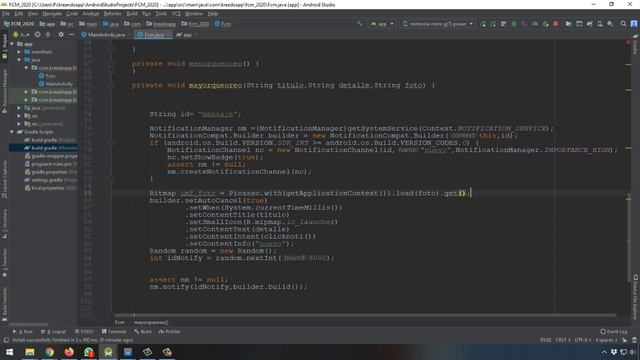This screenshot has width=640, height=360.
Task: Click the collapse all icon in Project panel
Action: click(x=48, y=35)
